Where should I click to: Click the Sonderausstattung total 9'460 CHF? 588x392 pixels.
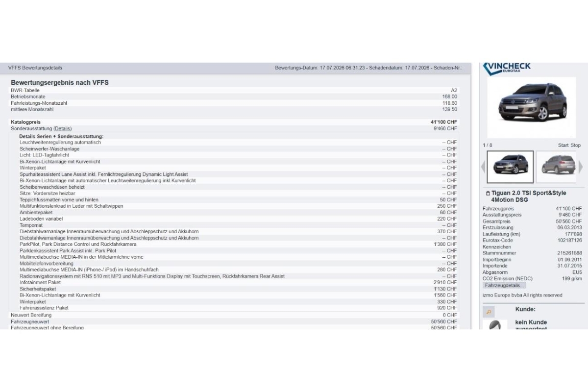coord(445,128)
